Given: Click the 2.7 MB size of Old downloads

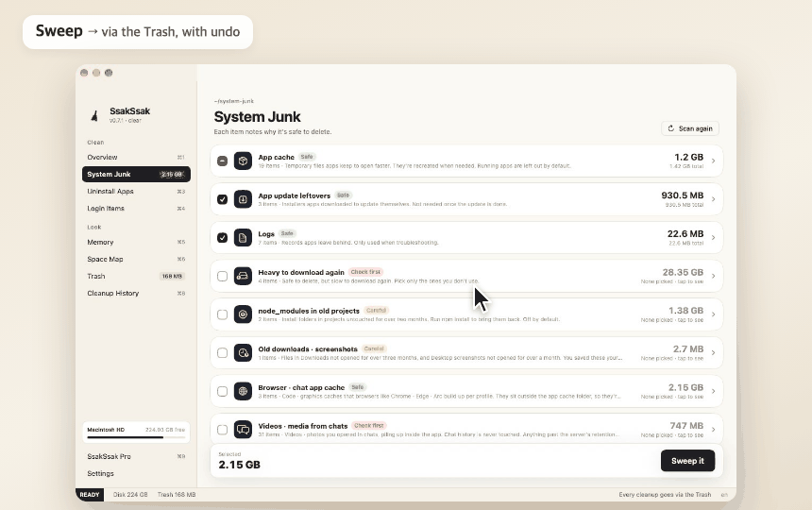Looking at the screenshot, I should (688, 349).
